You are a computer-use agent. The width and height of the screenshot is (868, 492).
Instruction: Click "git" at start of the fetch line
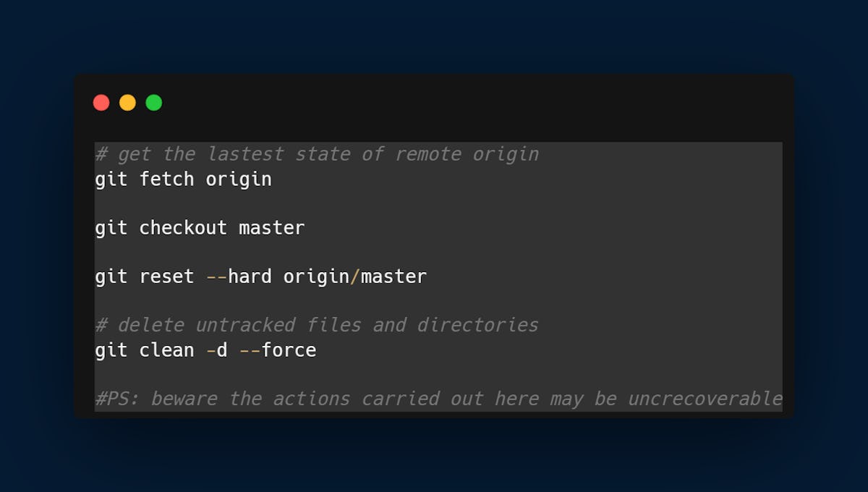[x=111, y=179]
